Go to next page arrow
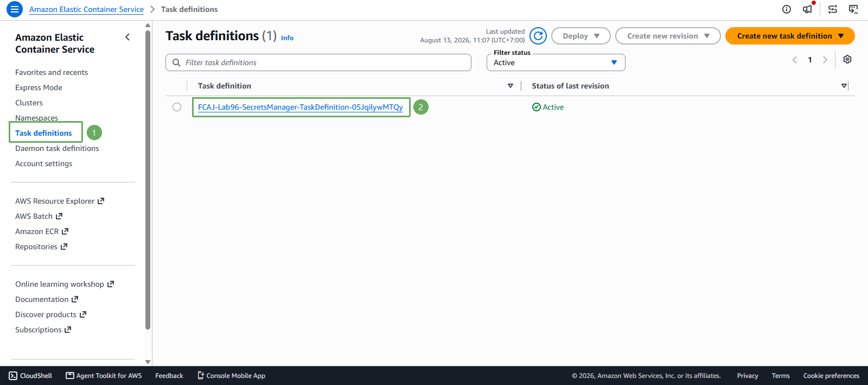Viewport: 868px width, 385px height. click(x=825, y=60)
